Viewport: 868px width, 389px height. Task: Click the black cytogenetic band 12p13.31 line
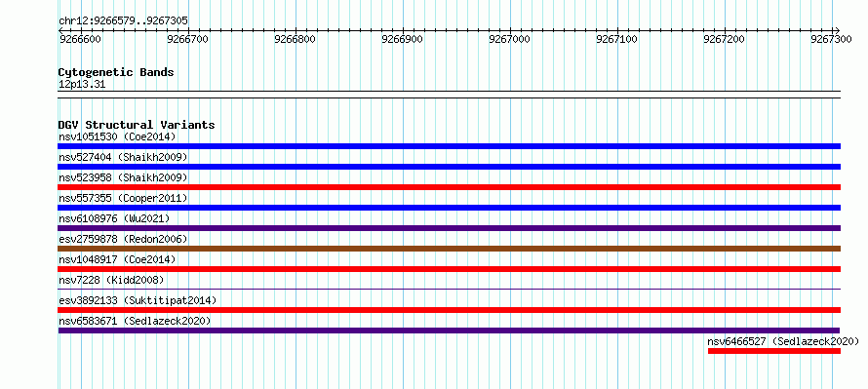click(x=449, y=95)
